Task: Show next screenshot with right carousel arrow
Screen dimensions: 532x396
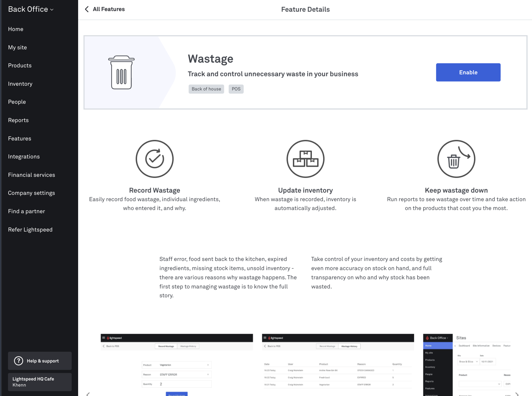Action: pyautogui.click(x=517, y=394)
